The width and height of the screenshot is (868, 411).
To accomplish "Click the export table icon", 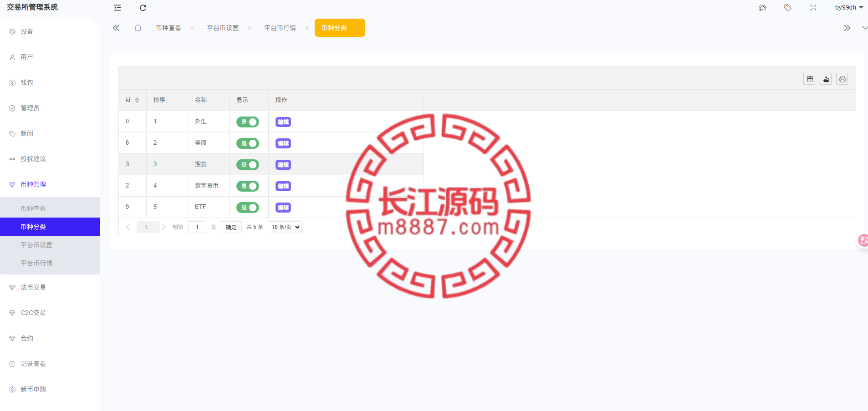I will click(826, 79).
